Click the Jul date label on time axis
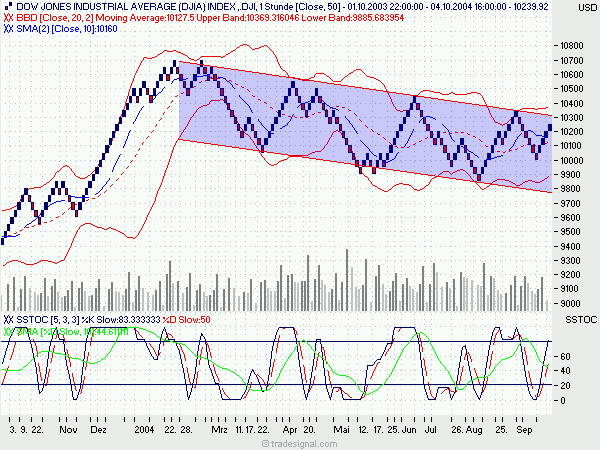This screenshot has height=450, width=600. [430, 430]
